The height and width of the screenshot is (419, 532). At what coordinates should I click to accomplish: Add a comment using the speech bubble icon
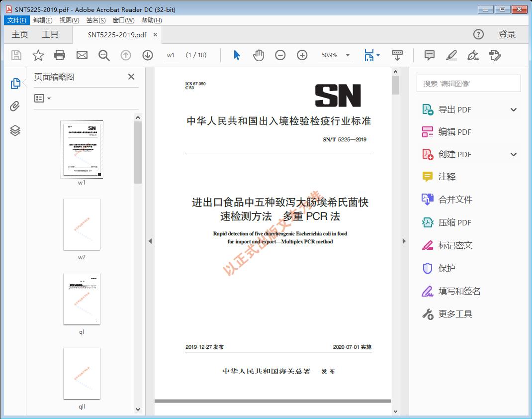tap(429, 55)
